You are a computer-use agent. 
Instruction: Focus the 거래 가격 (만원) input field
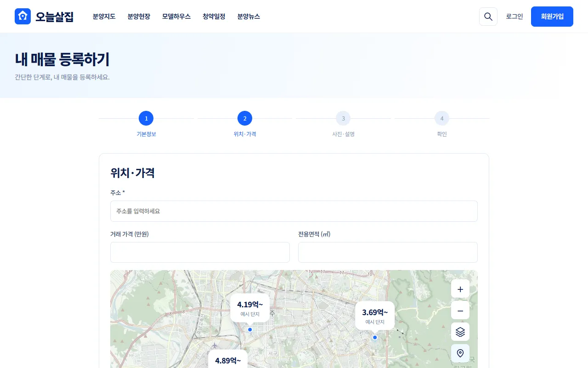(x=200, y=253)
